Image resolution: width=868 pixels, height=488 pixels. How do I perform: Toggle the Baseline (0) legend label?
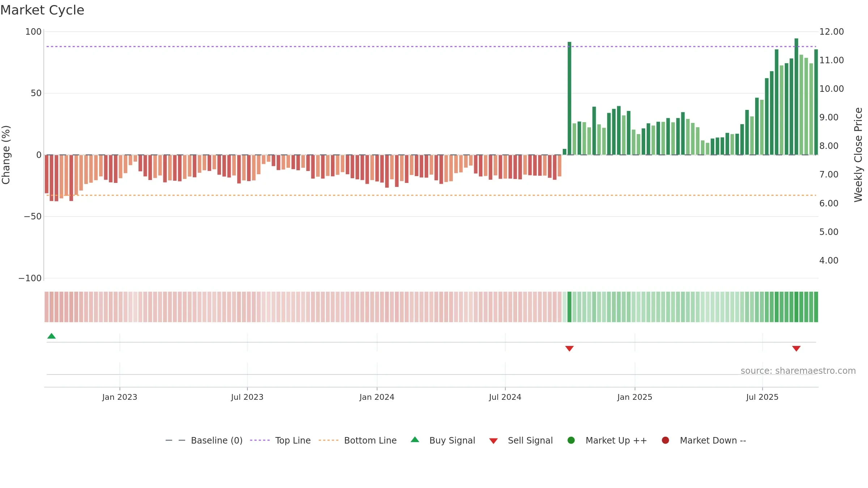tap(217, 441)
